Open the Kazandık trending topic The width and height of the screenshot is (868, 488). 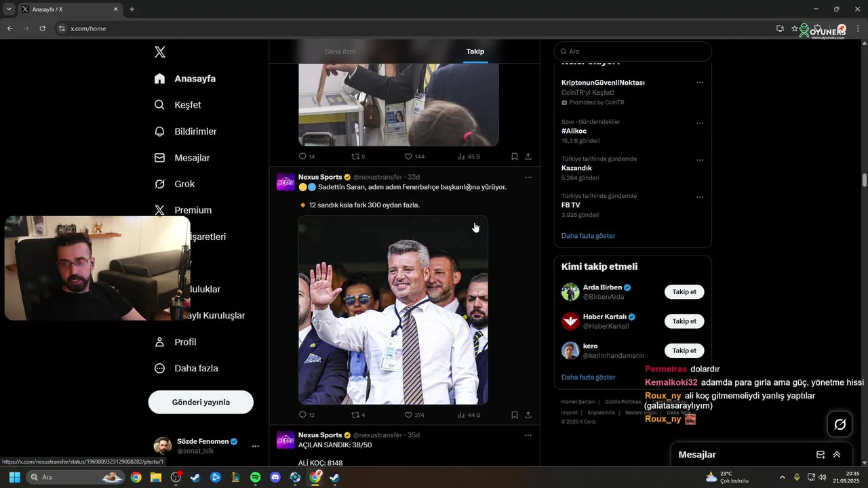(x=576, y=168)
